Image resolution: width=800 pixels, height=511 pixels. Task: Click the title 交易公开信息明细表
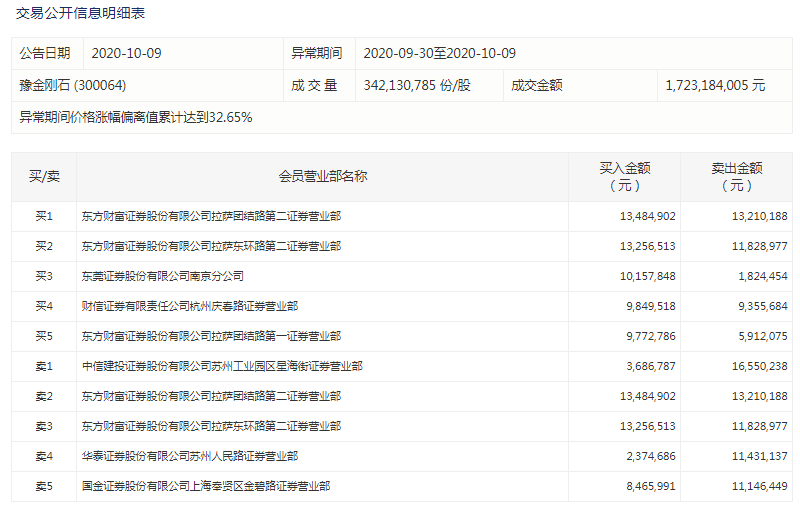tap(80, 13)
